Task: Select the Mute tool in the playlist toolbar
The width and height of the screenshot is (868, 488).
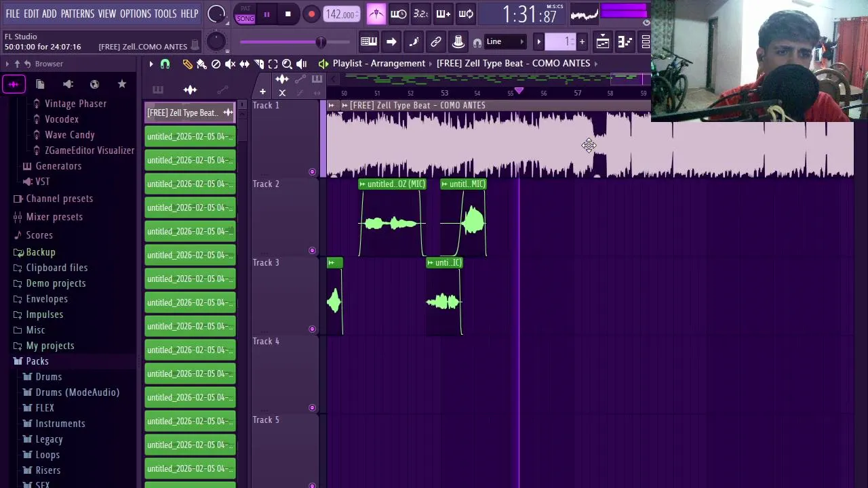Action: [230, 64]
